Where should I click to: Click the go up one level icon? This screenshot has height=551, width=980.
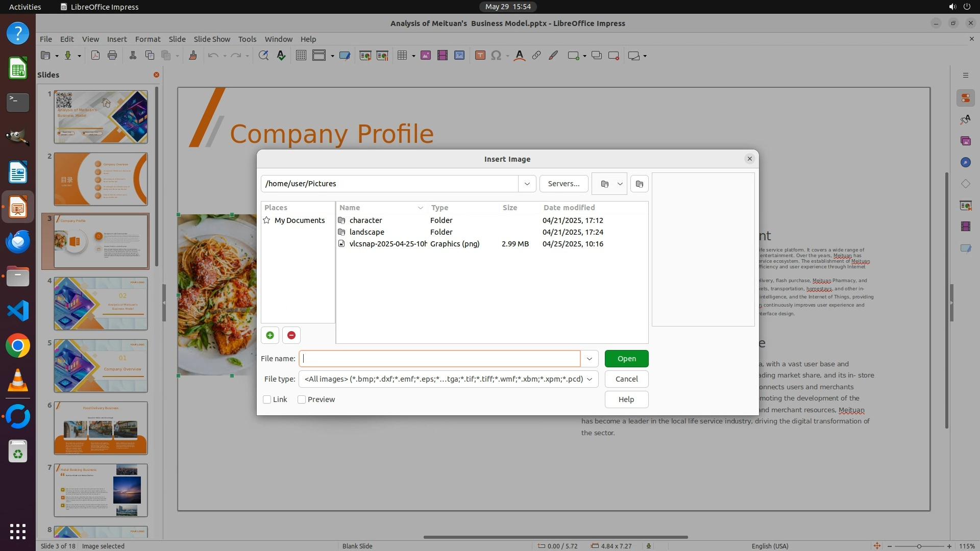604,184
